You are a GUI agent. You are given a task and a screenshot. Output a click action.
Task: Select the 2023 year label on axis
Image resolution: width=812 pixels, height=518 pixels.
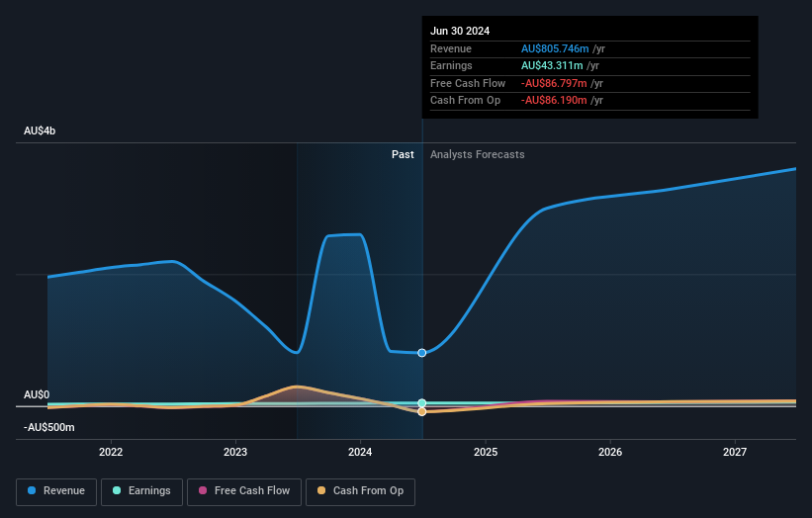(235, 452)
